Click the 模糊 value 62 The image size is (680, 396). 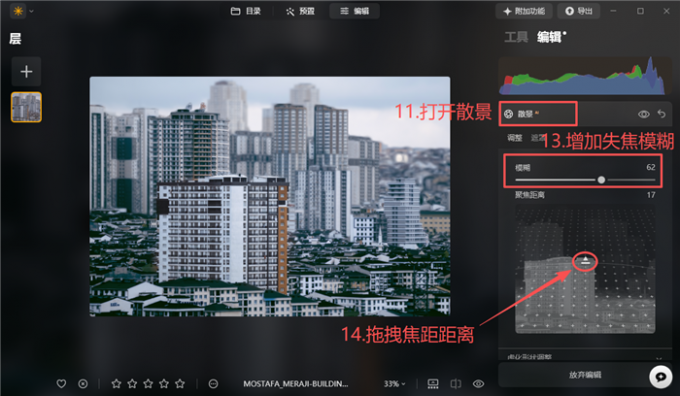coord(651,167)
